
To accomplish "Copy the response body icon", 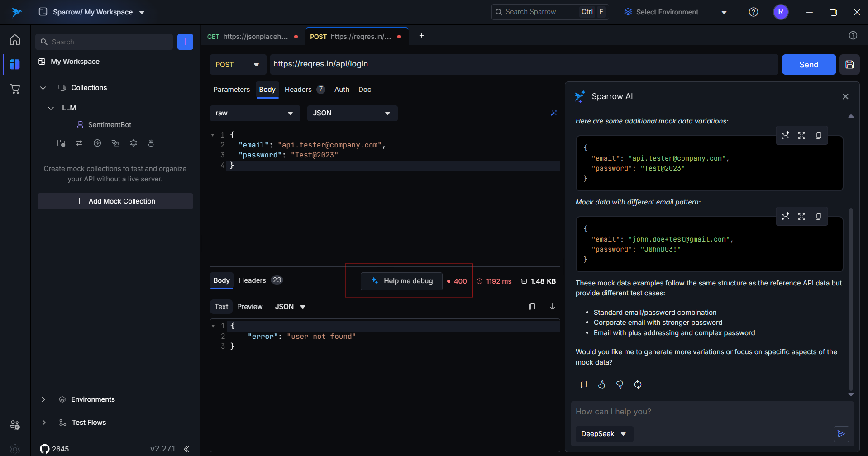I will 532,307.
